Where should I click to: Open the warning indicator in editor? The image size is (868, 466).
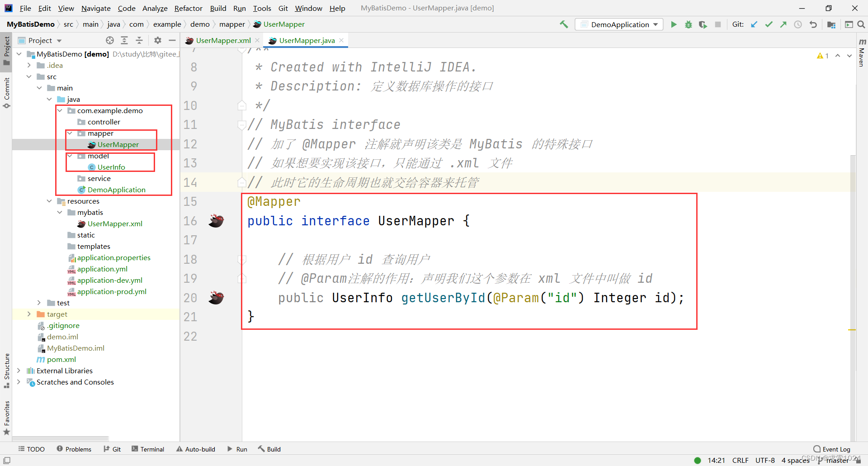823,56
